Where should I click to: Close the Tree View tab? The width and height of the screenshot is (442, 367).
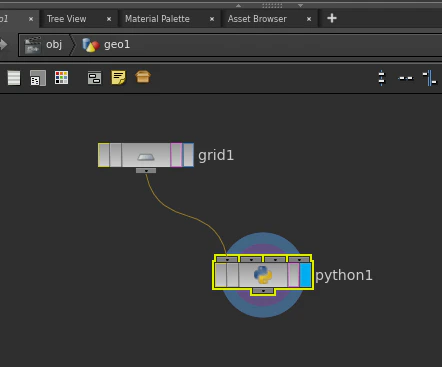[109, 19]
